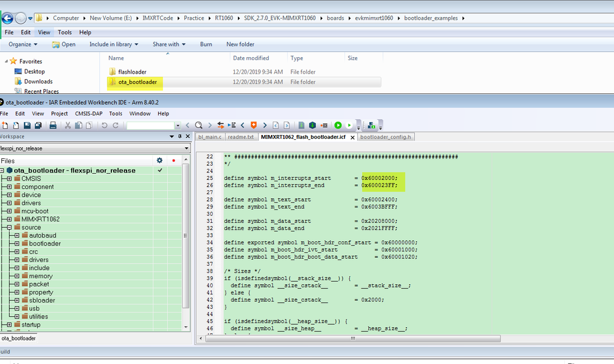Click the Cut scissors icon

[68, 125]
